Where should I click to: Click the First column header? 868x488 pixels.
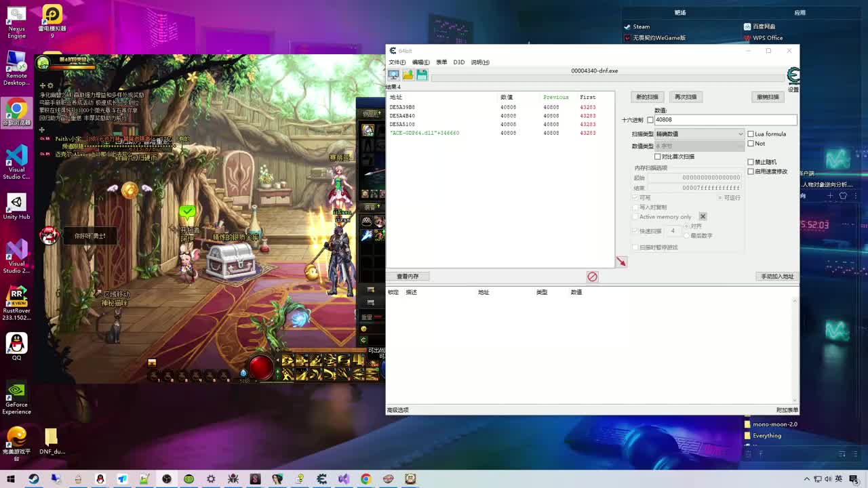tap(587, 97)
